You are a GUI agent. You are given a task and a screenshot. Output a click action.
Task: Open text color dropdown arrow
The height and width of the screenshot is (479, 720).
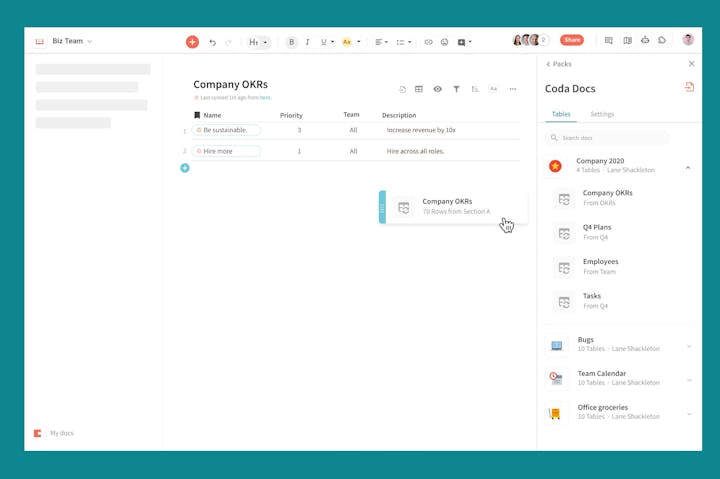[x=359, y=42]
